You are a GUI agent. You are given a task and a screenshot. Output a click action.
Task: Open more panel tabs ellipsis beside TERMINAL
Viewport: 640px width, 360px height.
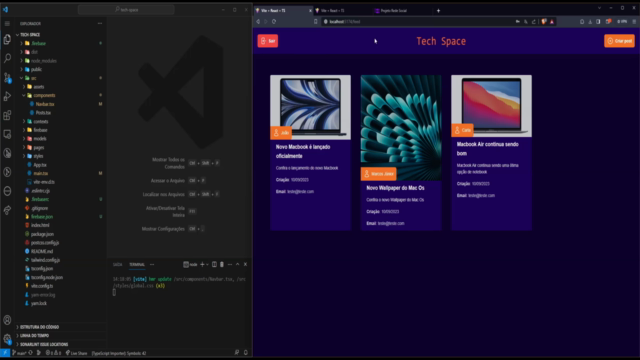pyautogui.click(x=152, y=264)
